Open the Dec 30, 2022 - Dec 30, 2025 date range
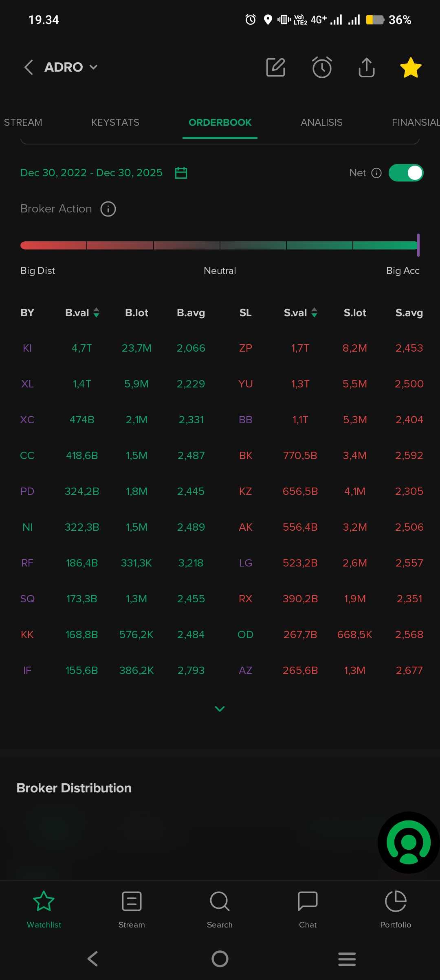The image size is (440, 980). 91,173
